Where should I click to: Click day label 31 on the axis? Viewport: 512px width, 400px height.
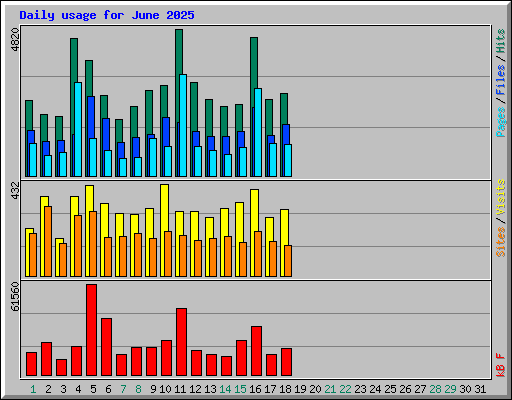tap(480, 389)
